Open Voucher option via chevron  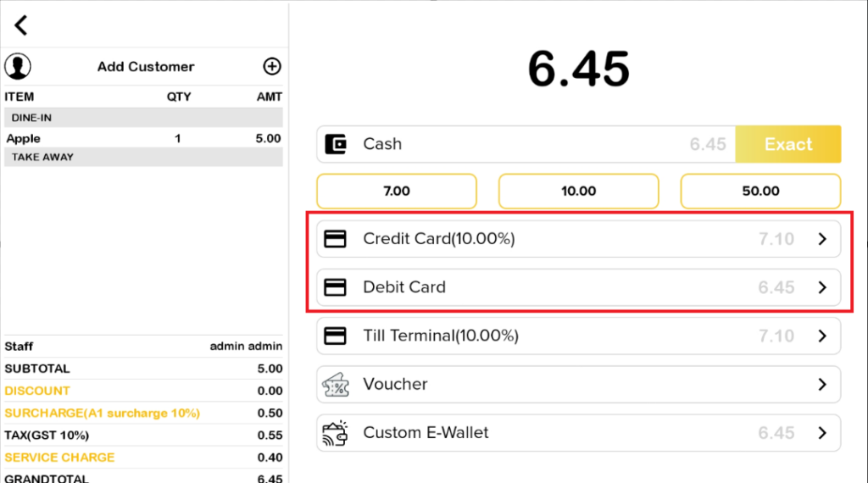(821, 385)
